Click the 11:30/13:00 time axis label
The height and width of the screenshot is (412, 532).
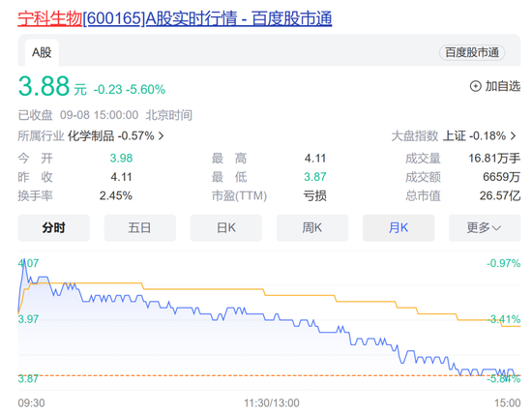point(272,403)
